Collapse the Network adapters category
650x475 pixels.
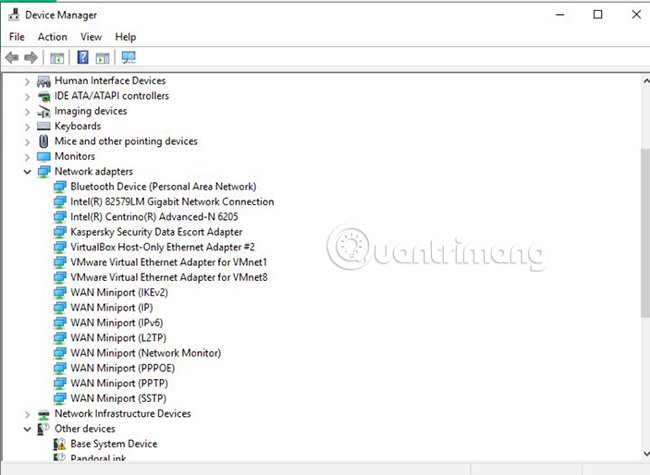(27, 172)
